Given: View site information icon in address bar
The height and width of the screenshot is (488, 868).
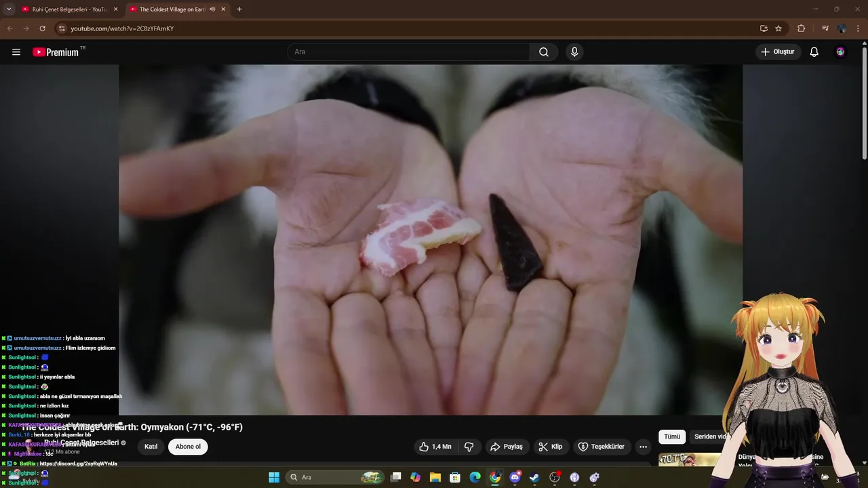Looking at the screenshot, I should click(62, 28).
